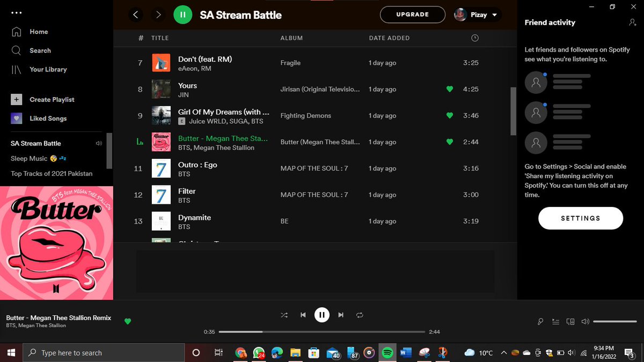Unlike Girl Of My Dreams via its green heart
The height and width of the screenshot is (362, 644).
tap(450, 115)
